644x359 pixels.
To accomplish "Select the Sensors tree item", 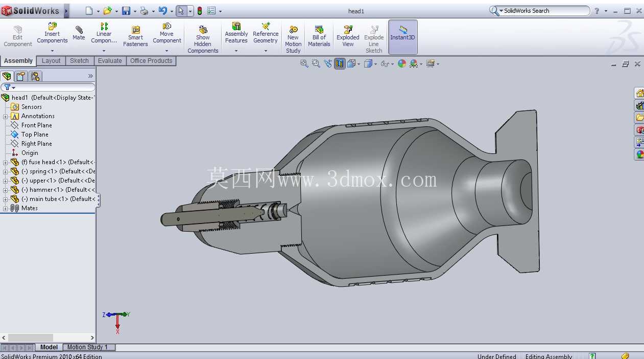I will pos(32,107).
